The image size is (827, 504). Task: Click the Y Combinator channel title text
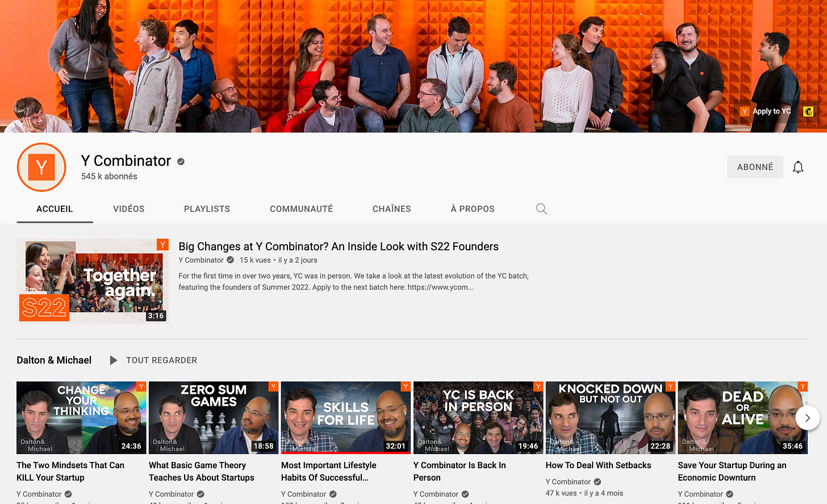click(x=126, y=161)
